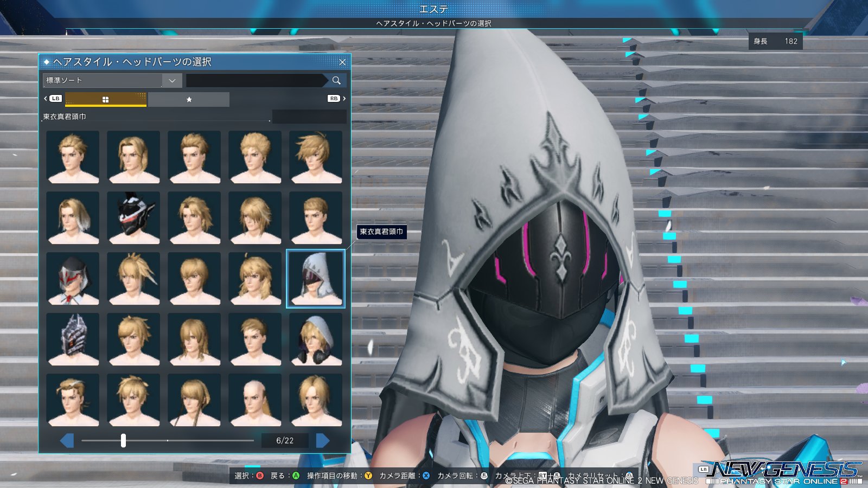
Task: Select the black helmet with red visor
Action: click(x=133, y=217)
